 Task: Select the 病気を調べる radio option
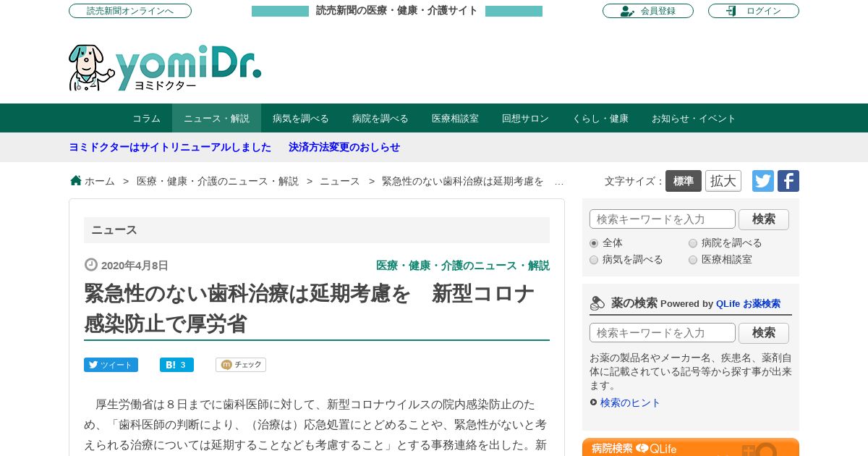(x=594, y=260)
